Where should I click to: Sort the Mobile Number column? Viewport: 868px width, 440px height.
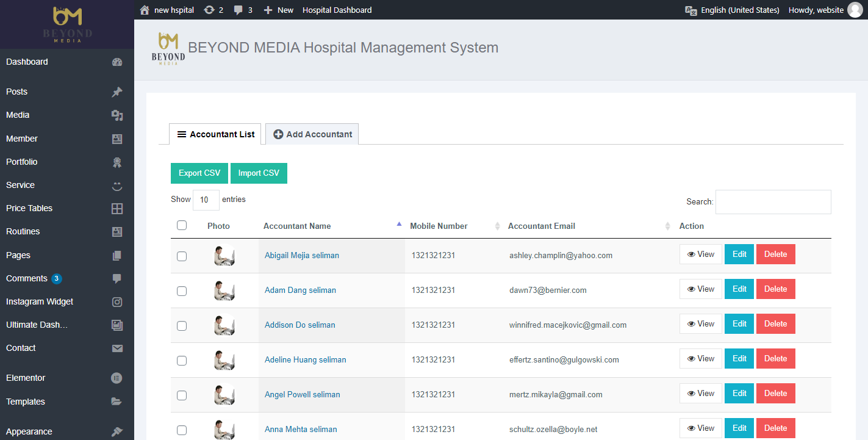coord(497,226)
